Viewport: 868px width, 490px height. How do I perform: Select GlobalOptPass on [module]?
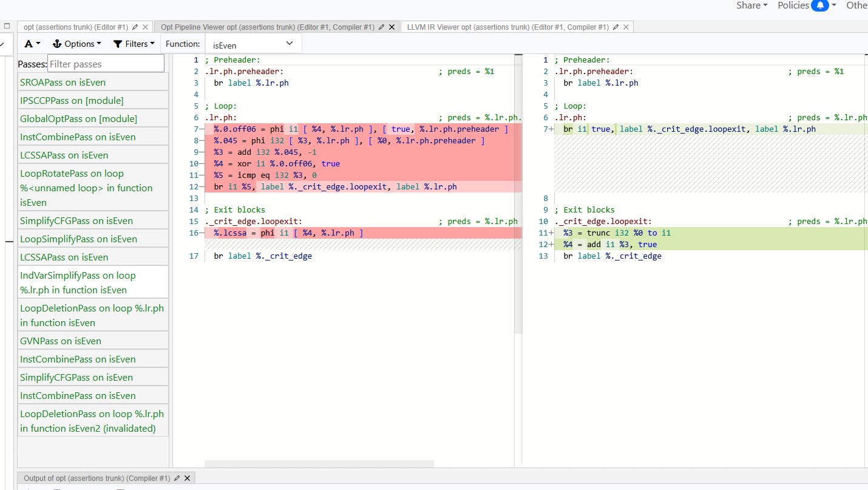coord(93,119)
